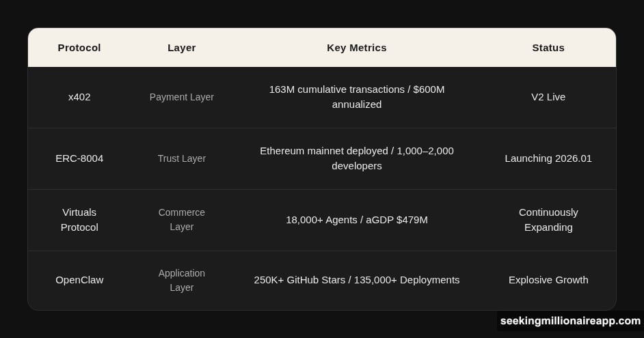Select the OpenClaw protocol cell
The height and width of the screenshot is (338, 644).
(79, 280)
